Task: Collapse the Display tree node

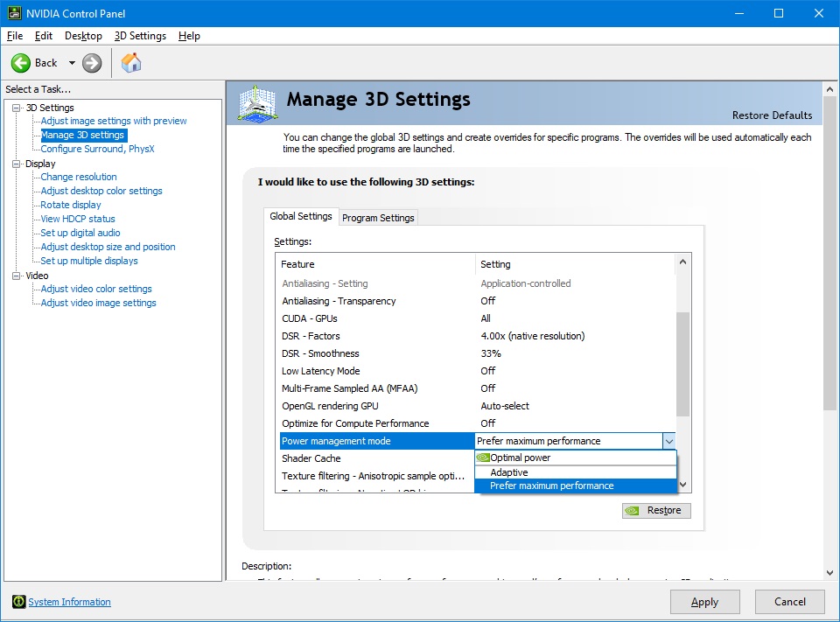Action: (x=17, y=164)
